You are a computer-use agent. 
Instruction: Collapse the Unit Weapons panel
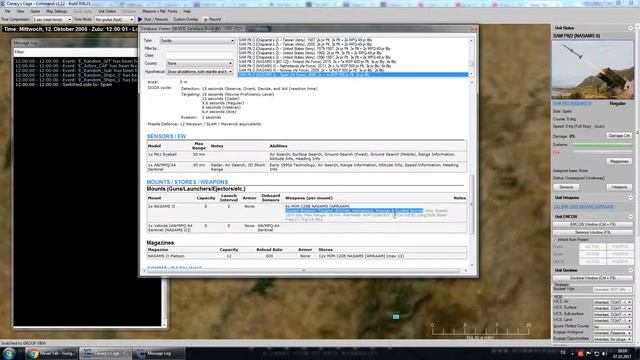[x=630, y=198]
